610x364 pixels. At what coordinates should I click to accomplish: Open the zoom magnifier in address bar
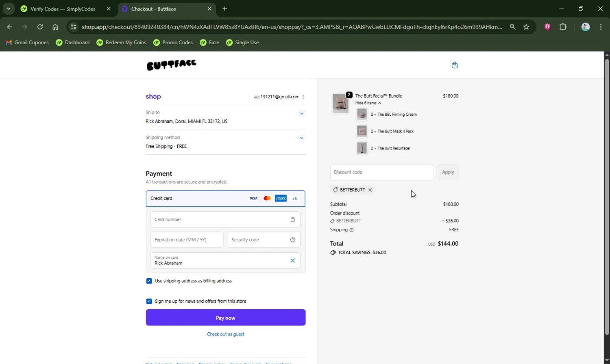coord(512,27)
